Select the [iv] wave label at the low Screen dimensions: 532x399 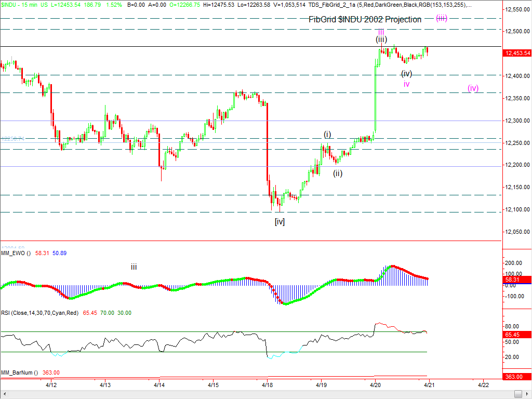280,221
